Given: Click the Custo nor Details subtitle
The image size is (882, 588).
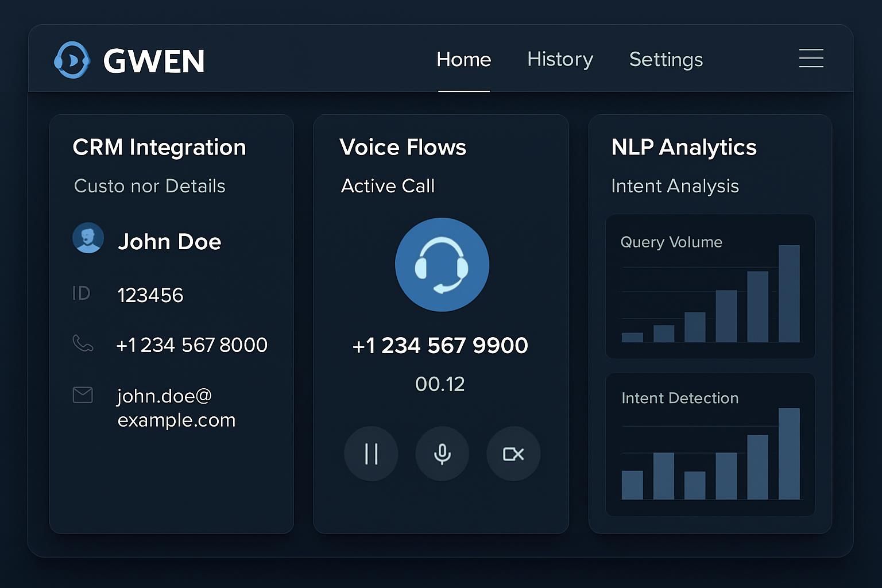Looking at the screenshot, I should point(149,186).
